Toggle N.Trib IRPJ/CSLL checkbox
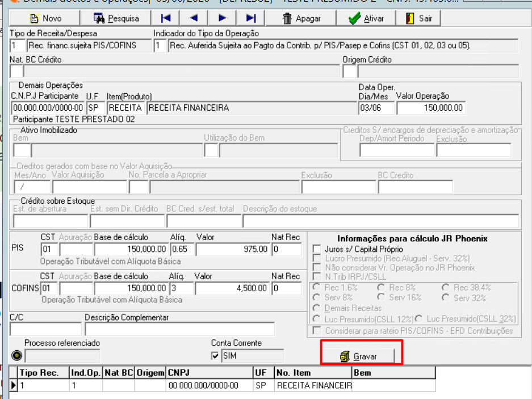Viewport: 532px width, 399px height. click(317, 276)
